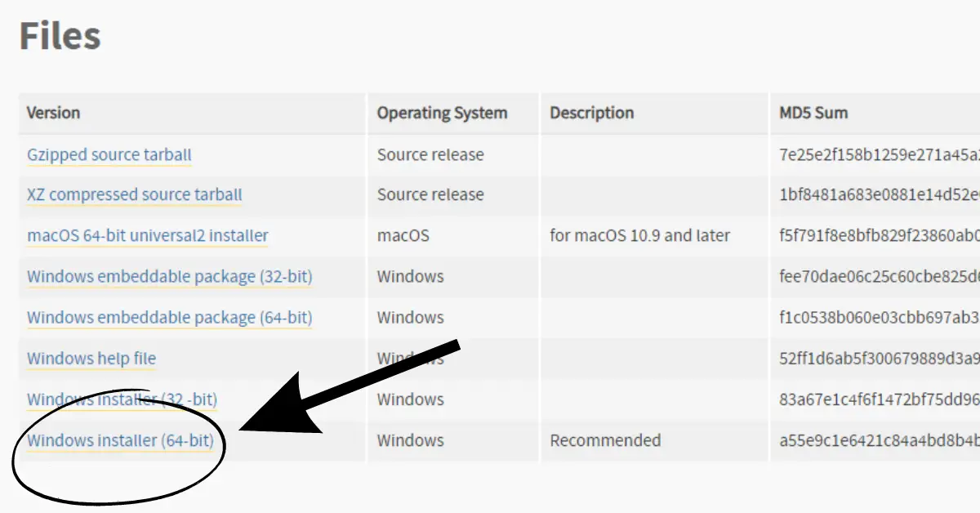Download the Windows installer (32-bit)

point(120,399)
